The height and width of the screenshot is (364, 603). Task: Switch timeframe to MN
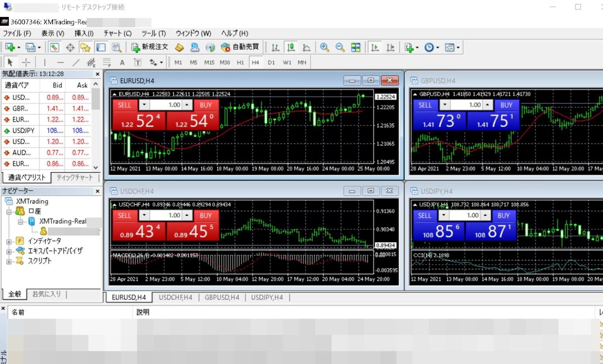(x=302, y=62)
